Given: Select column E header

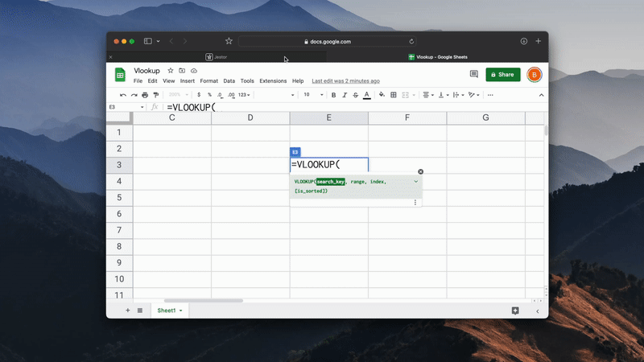Looking at the screenshot, I should [329, 117].
